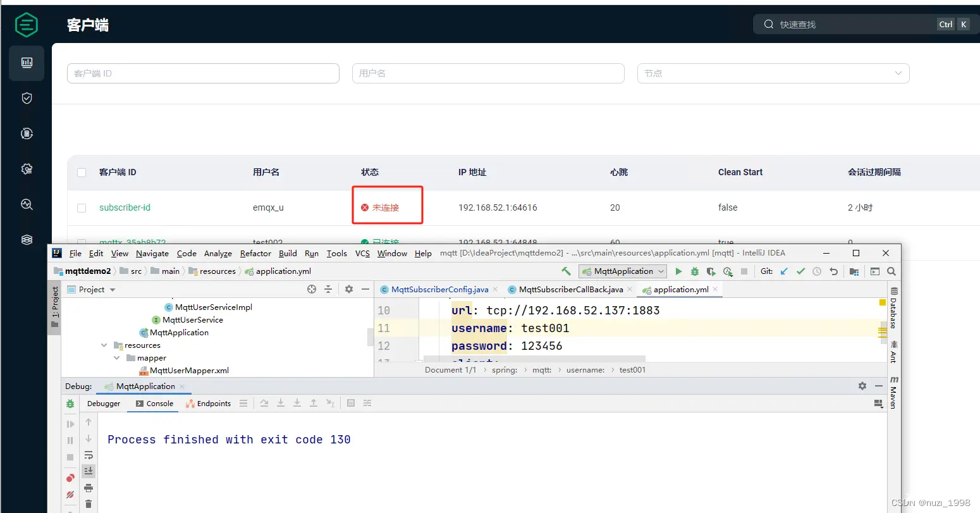Open Maven tool window on right edge
Viewport: 980px width, 513px height.
(x=894, y=393)
